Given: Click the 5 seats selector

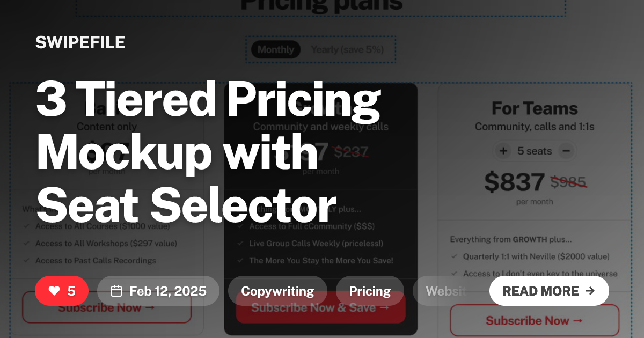Looking at the screenshot, I should [535, 151].
